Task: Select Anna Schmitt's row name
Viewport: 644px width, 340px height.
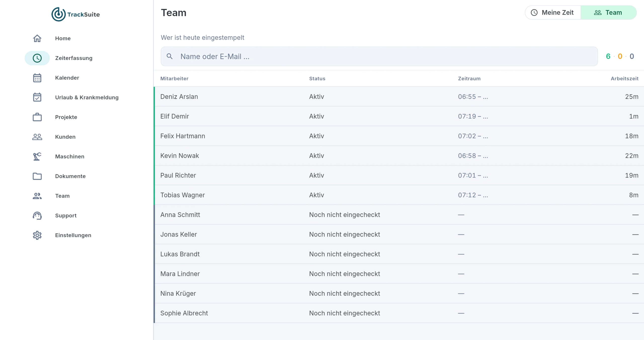Action: 180,215
